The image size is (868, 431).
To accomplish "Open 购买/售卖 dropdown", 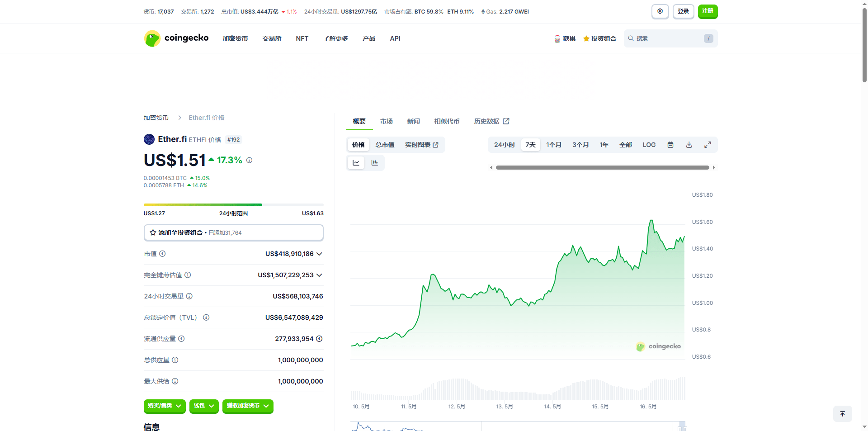I will (165, 406).
